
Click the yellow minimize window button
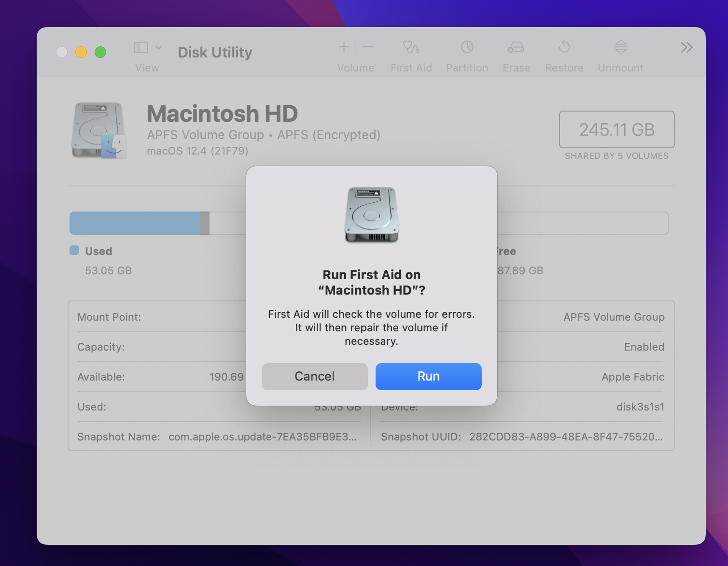point(81,52)
